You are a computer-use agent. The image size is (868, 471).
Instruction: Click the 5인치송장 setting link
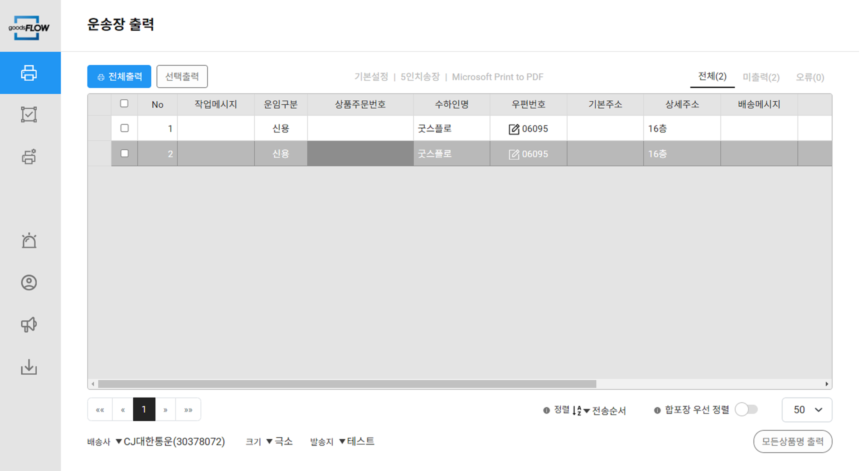coord(420,77)
